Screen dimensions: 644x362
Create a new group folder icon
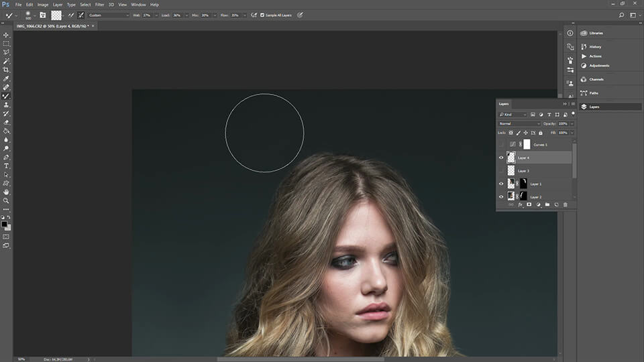click(x=547, y=204)
